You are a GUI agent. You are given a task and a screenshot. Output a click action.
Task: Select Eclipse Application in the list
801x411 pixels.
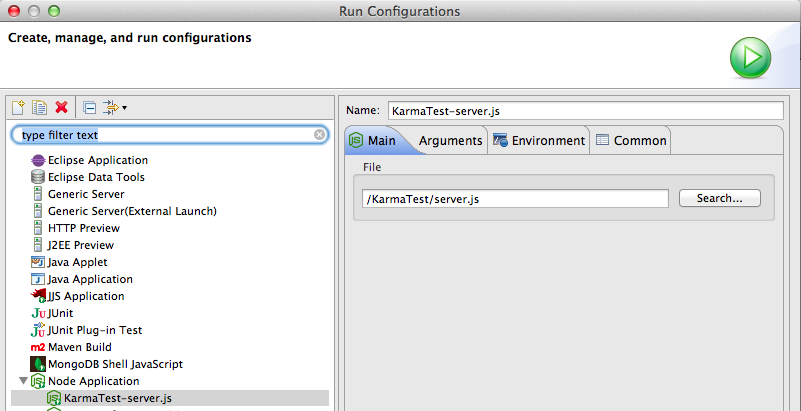(x=97, y=160)
